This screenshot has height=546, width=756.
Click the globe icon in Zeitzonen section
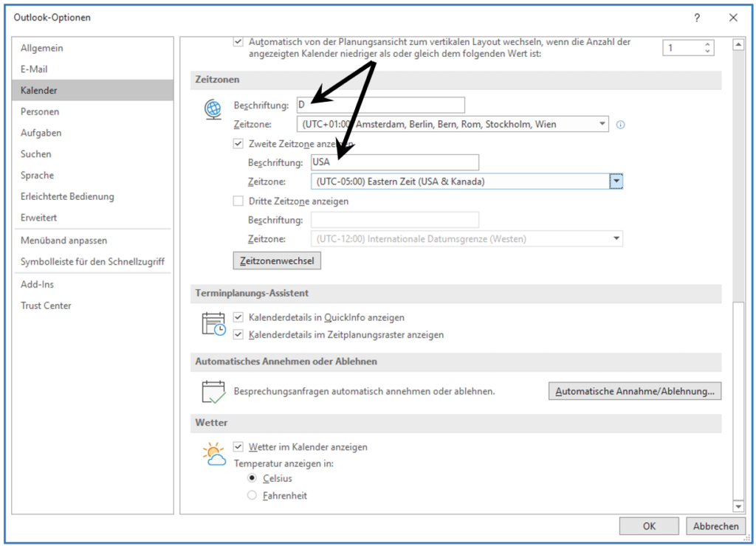click(213, 109)
